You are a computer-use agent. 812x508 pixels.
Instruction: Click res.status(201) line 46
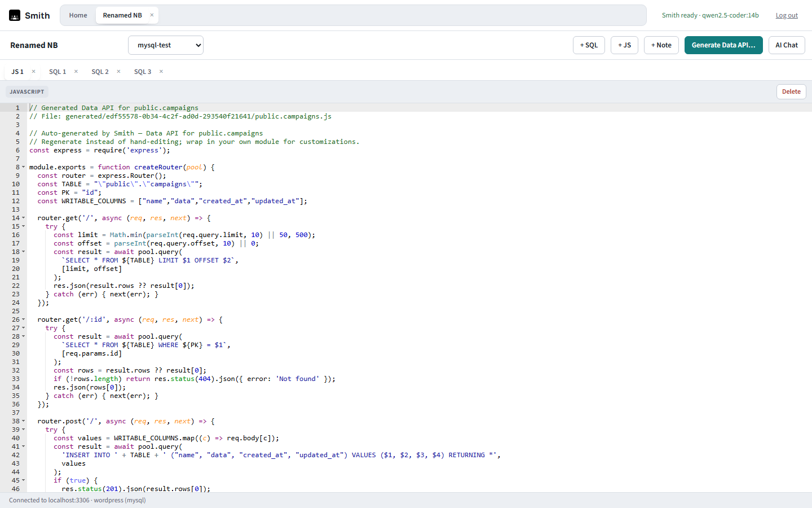136,489
